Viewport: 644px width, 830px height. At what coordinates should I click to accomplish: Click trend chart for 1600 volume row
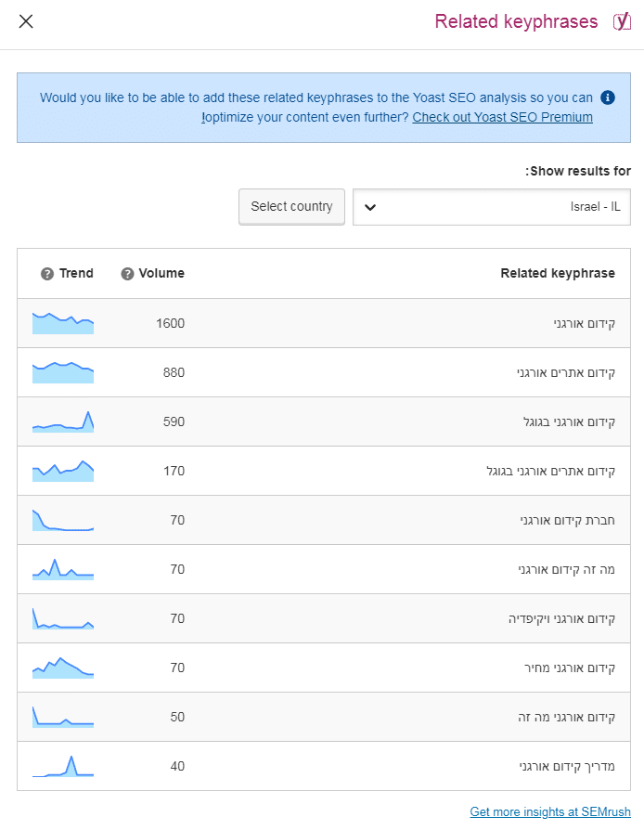pyautogui.click(x=63, y=323)
